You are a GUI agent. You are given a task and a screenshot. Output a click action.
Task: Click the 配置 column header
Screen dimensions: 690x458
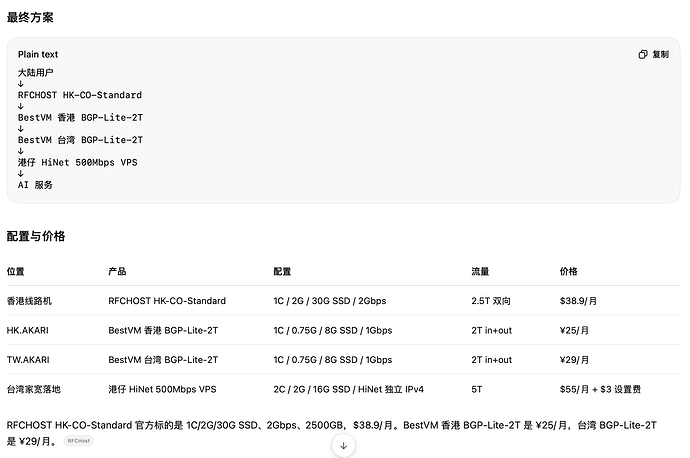[282, 271]
